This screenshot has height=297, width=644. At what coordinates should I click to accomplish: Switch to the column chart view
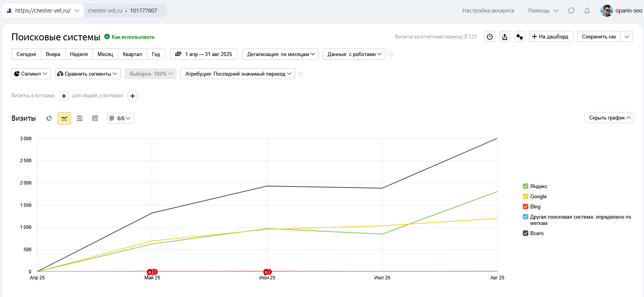click(95, 118)
